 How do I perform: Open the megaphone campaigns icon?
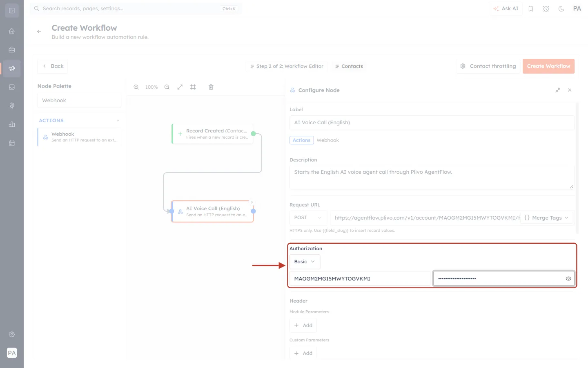point(12,68)
